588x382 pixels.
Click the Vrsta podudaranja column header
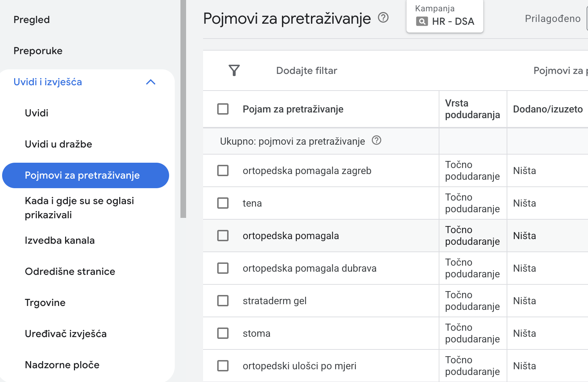click(x=472, y=109)
